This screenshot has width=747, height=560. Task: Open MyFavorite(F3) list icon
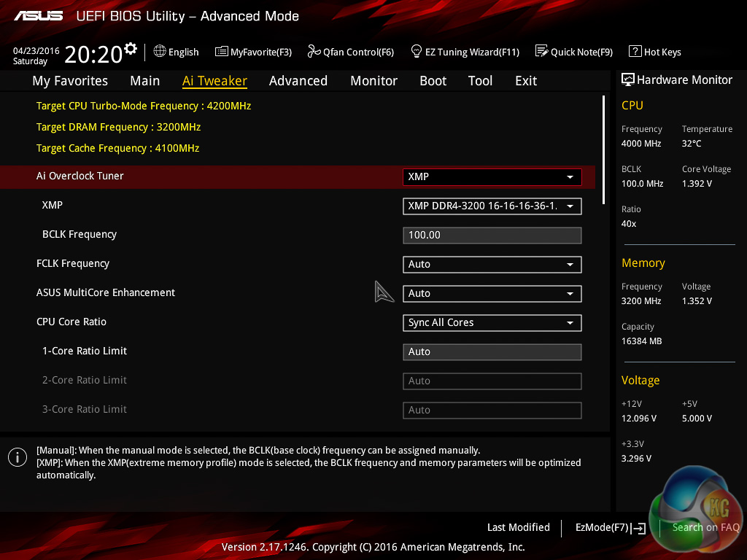click(x=222, y=52)
